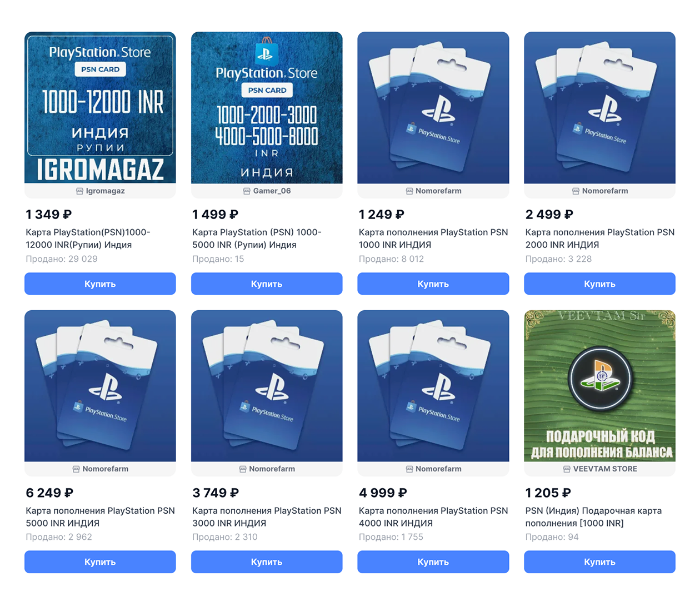Open the green VEEVTAM gift code image

click(x=599, y=386)
